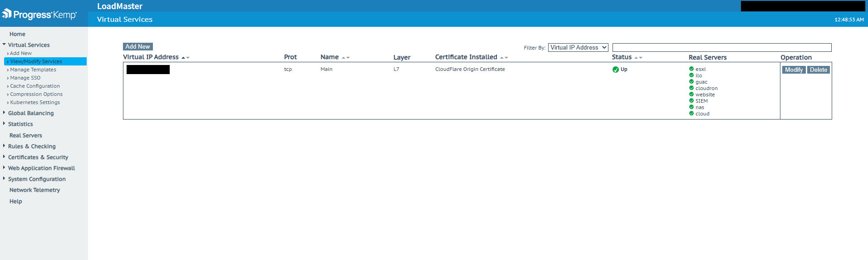The width and height of the screenshot is (868, 260).
Task: Sort the table by Status arrows
Action: tap(638, 58)
